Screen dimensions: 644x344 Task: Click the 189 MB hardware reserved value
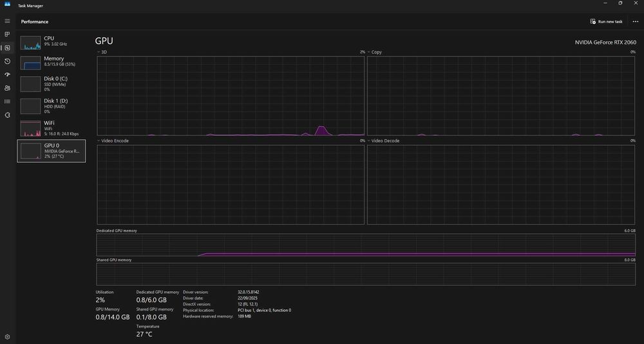(244, 316)
